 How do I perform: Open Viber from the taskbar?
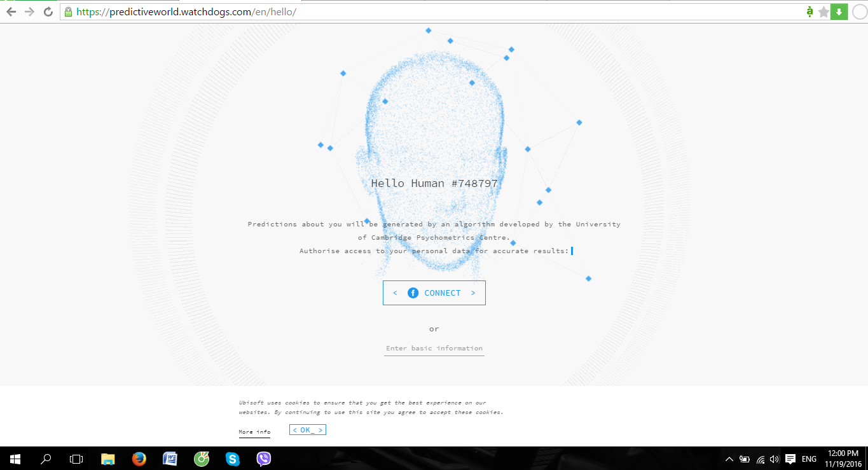(264, 459)
